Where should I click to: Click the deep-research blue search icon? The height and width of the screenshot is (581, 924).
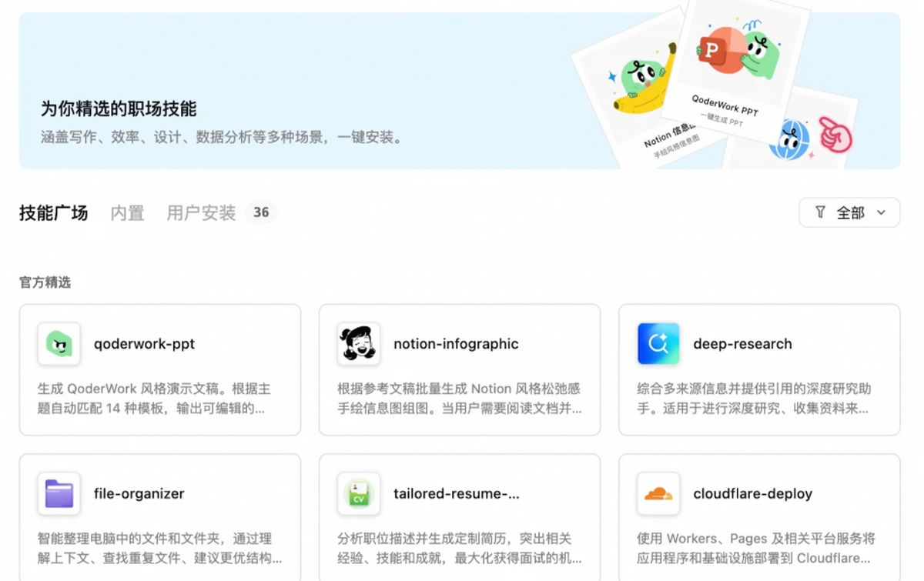coord(658,344)
